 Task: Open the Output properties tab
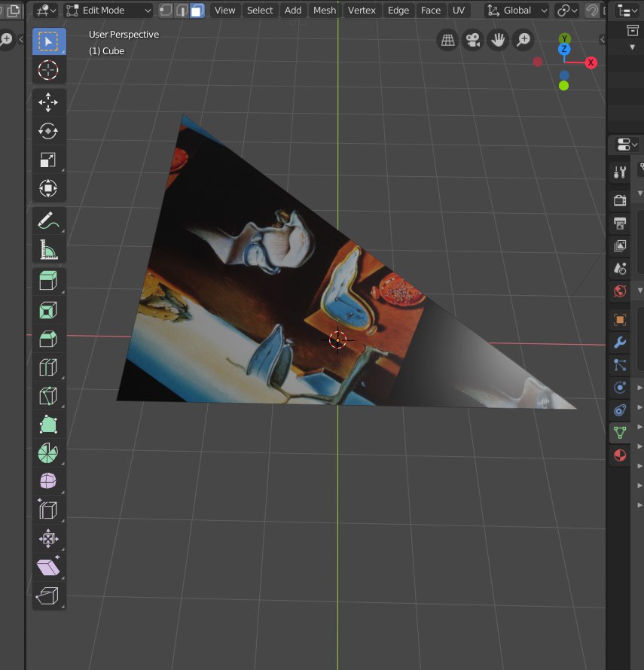(x=620, y=223)
